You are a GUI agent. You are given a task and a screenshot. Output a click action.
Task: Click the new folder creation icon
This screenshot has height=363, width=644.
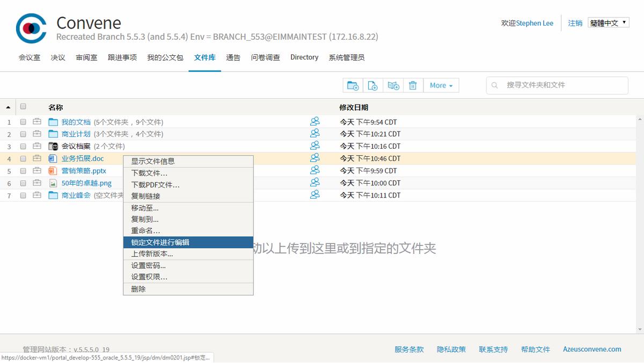pos(352,85)
